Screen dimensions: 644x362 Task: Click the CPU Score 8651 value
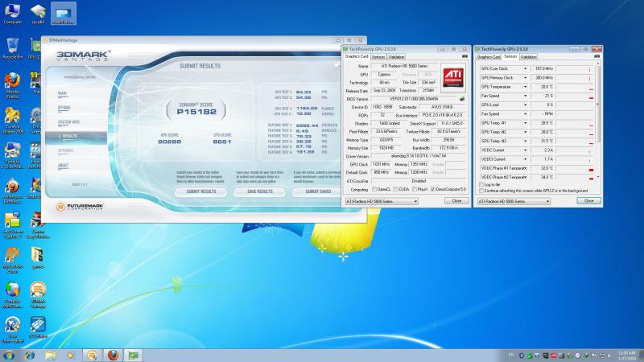(x=222, y=142)
